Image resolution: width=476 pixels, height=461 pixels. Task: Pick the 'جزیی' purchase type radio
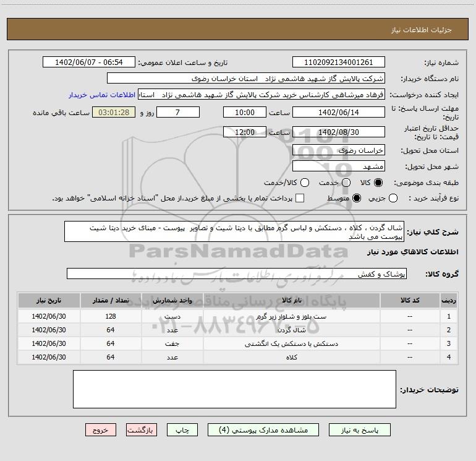tap(394, 198)
